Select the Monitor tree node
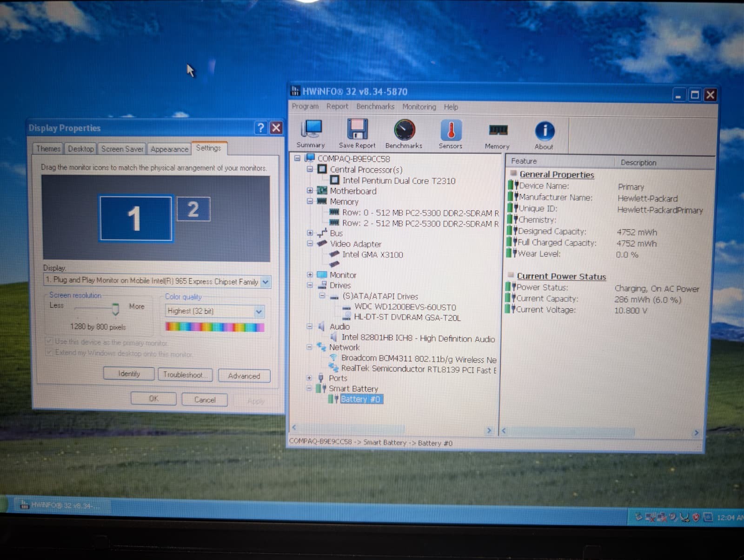Viewport: 744px width, 560px height. [343, 275]
